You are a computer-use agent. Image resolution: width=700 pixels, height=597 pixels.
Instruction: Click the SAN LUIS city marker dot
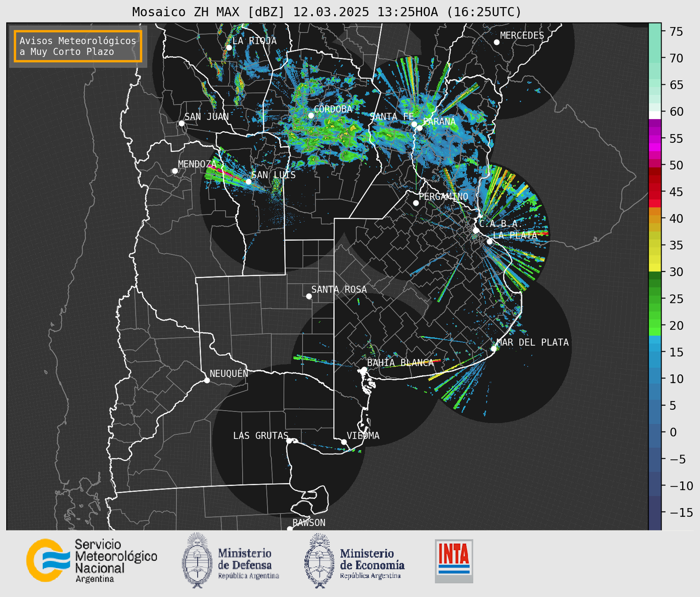(x=249, y=181)
